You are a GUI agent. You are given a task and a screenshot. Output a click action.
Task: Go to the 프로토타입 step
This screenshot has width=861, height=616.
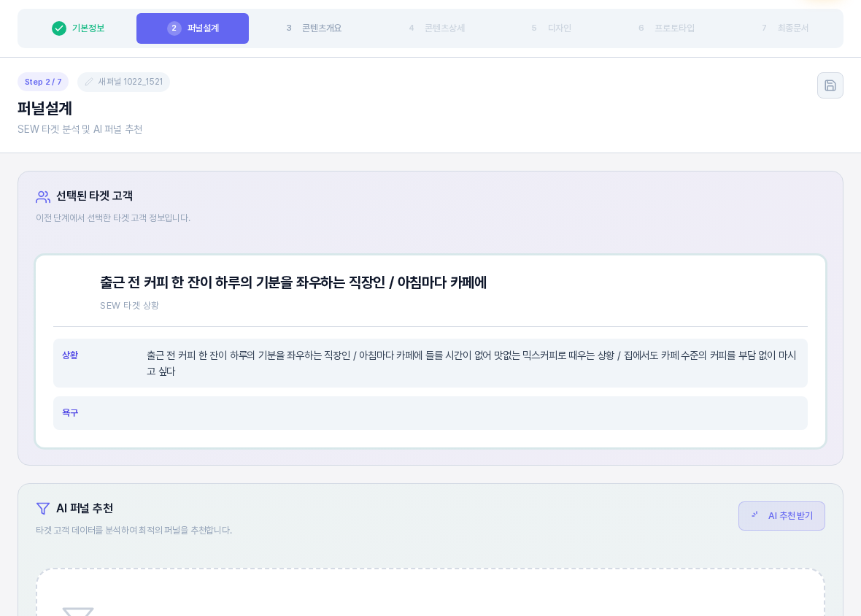tap(667, 28)
